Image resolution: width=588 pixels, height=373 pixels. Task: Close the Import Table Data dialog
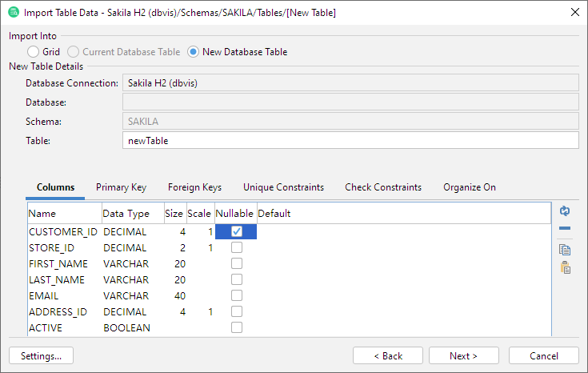tap(574, 13)
